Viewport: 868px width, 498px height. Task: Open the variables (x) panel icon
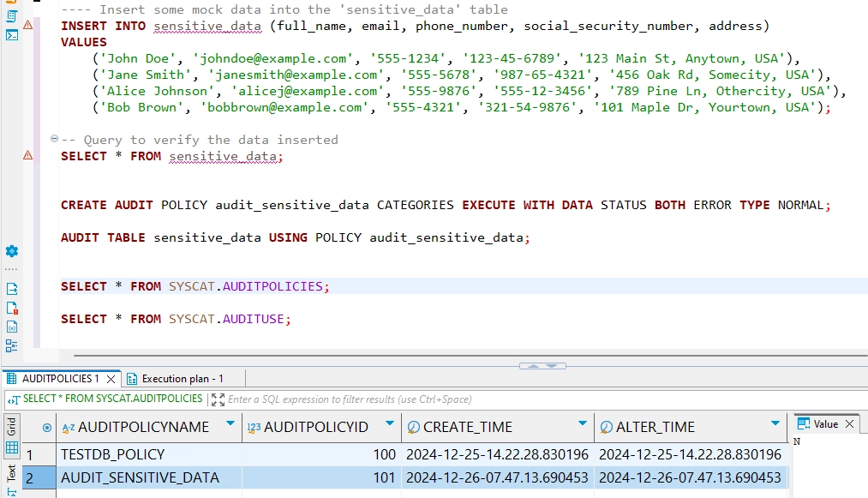coord(12,327)
